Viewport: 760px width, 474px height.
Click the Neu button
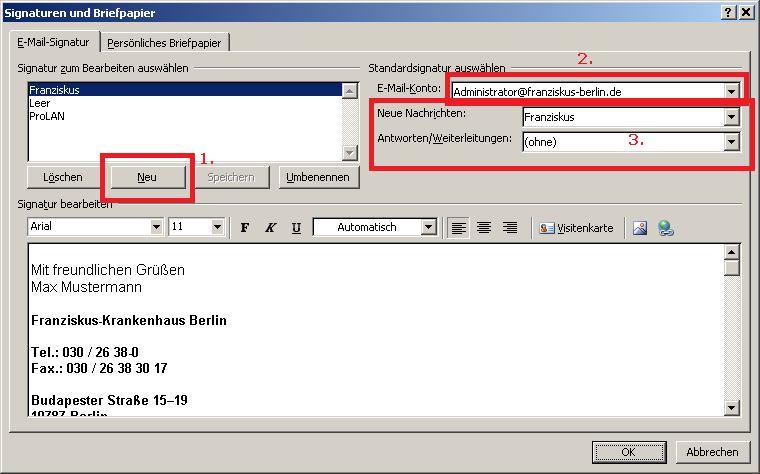point(147,177)
